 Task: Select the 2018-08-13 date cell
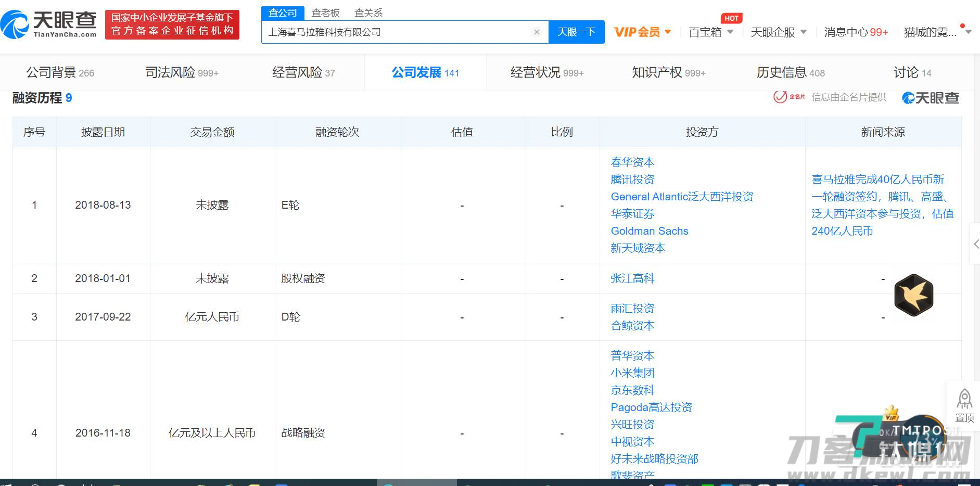pyautogui.click(x=103, y=205)
